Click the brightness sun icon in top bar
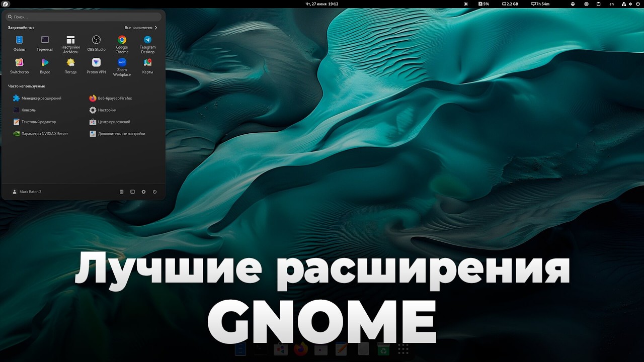The width and height of the screenshot is (644, 362). click(x=465, y=4)
